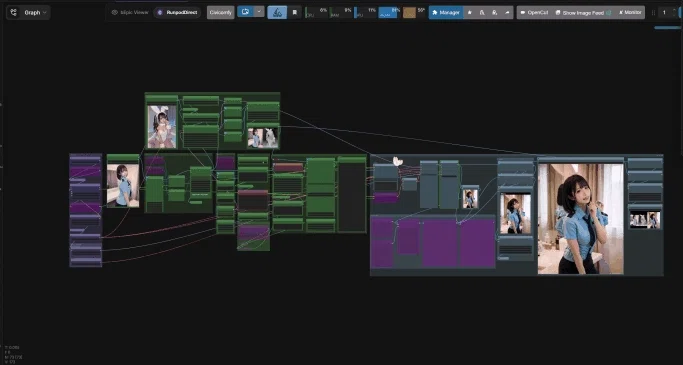The image size is (683, 365).
Task: Click the orange temperature indicator
Action: pos(409,13)
